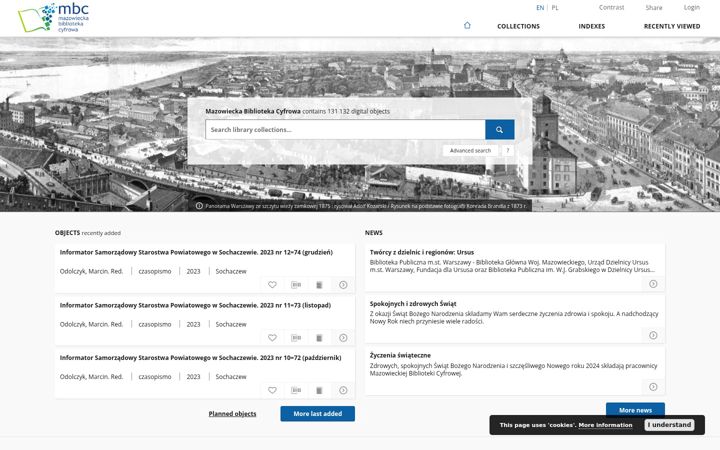Show panorama image info icon
Screen dimensions: 720x450
tap(199, 206)
